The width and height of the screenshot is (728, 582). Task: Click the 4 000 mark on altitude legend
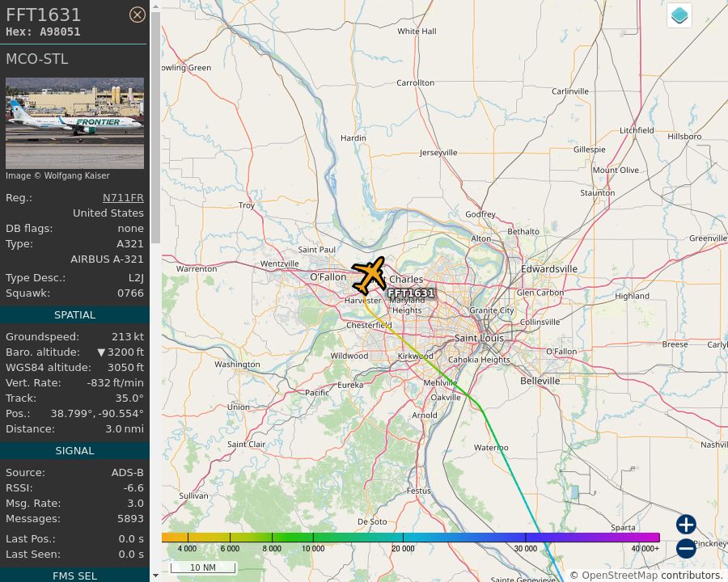[x=188, y=548]
